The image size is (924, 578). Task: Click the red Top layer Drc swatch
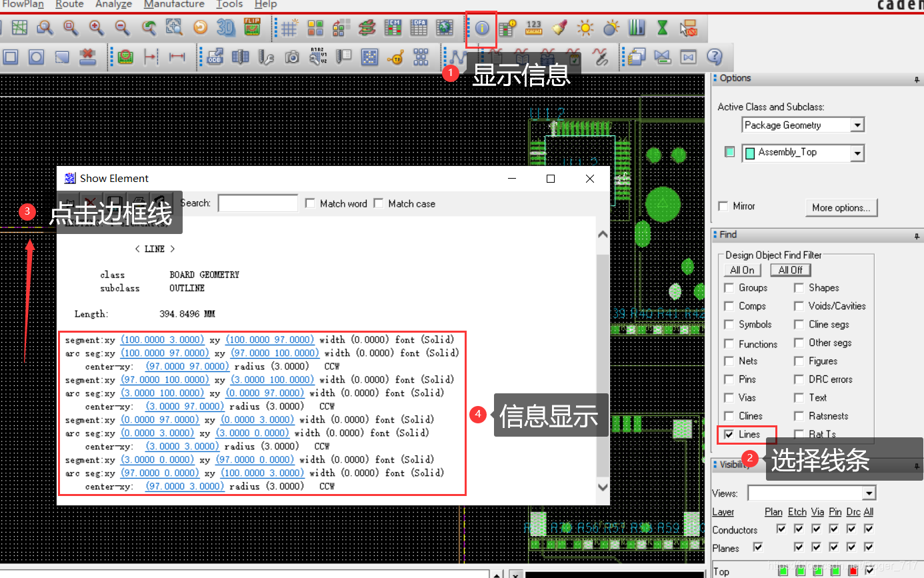(x=853, y=571)
